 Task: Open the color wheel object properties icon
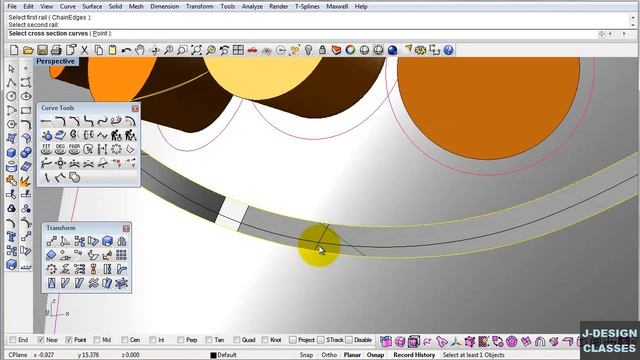pyautogui.click(x=350, y=50)
